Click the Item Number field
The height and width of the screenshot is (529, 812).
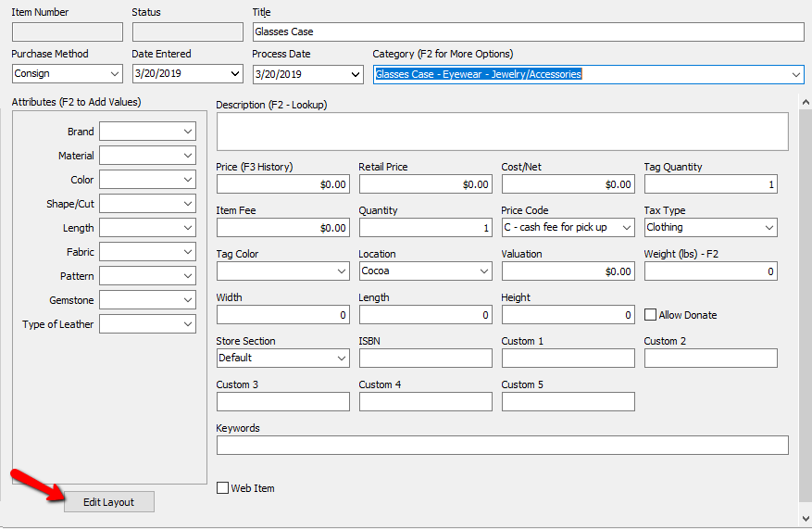[x=68, y=31]
